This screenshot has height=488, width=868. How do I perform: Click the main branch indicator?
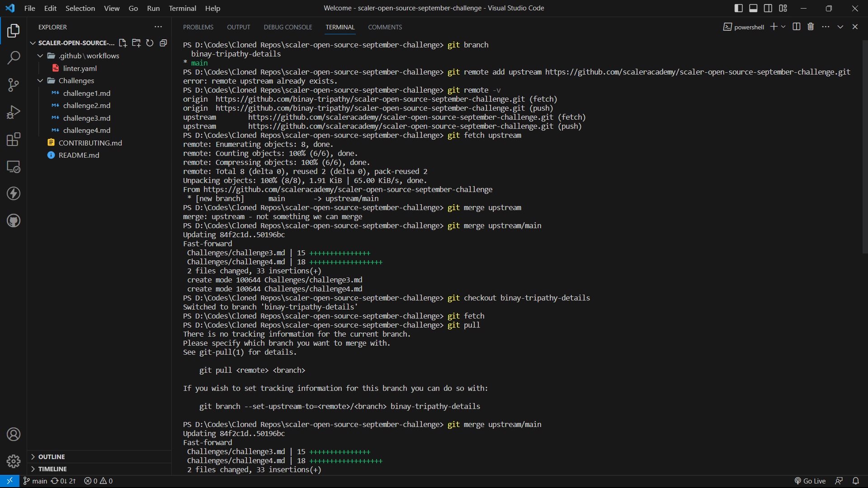click(35, 481)
